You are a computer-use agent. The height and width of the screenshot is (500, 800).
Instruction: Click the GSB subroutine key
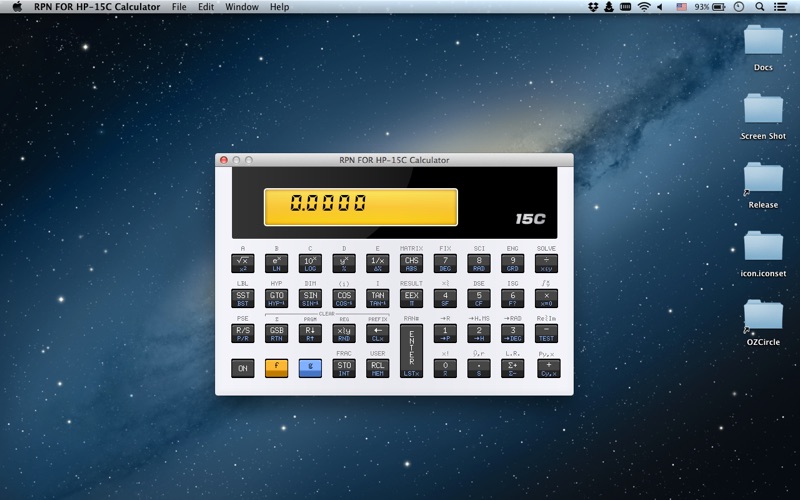276,333
